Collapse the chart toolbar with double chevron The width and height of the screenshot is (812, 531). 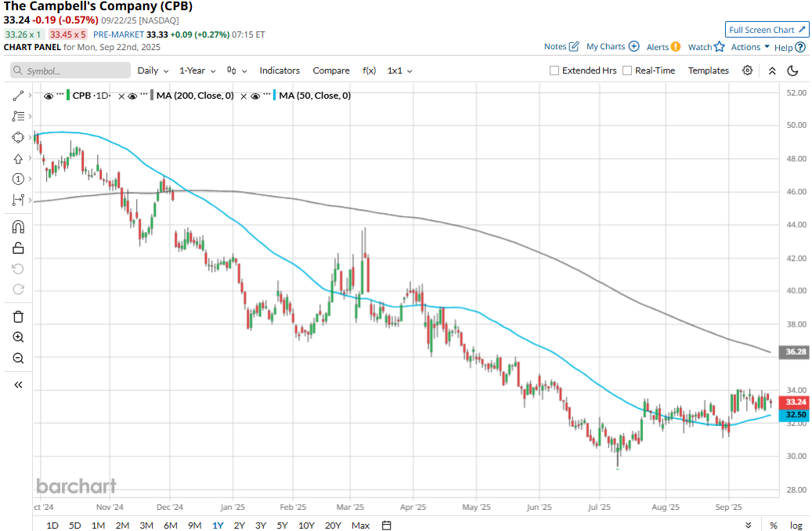point(771,71)
